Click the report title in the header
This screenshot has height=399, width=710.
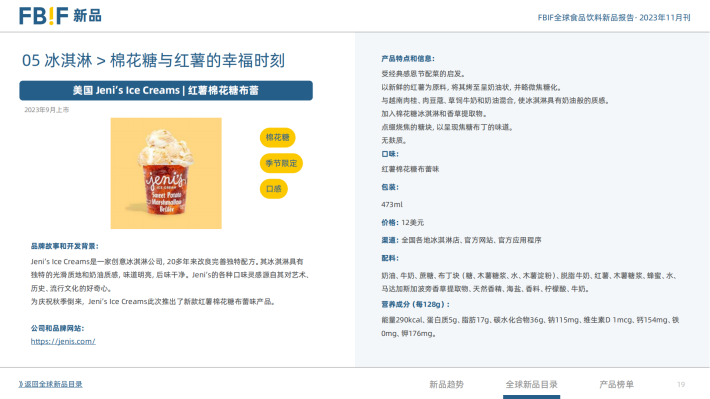(x=614, y=18)
